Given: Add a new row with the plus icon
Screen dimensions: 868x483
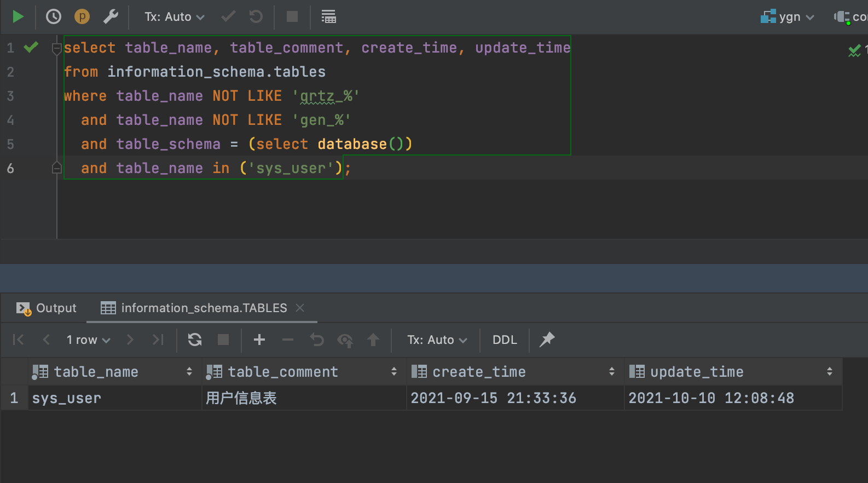Looking at the screenshot, I should (x=259, y=340).
